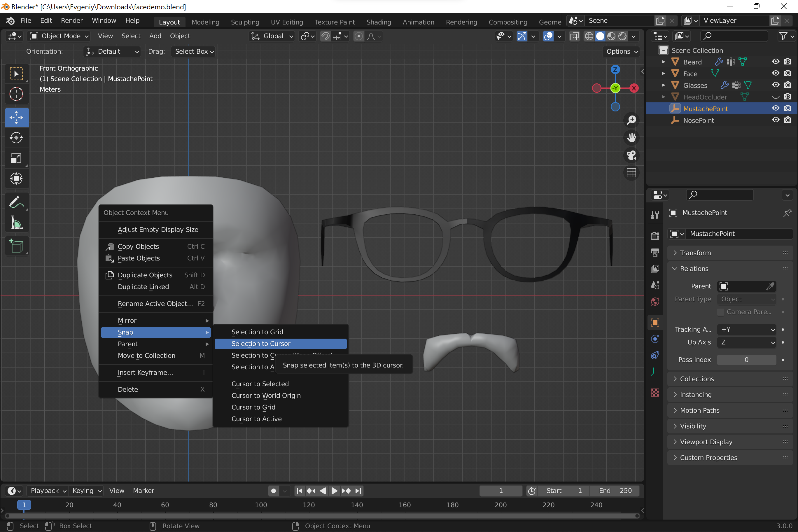Click the Add Cube tool
The height and width of the screenshot is (532, 798).
(16, 246)
